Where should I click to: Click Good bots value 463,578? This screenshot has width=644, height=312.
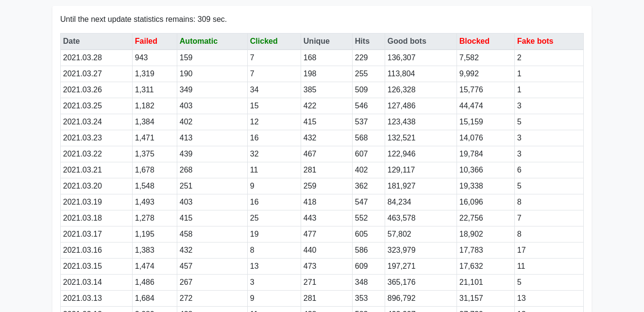coord(401,218)
